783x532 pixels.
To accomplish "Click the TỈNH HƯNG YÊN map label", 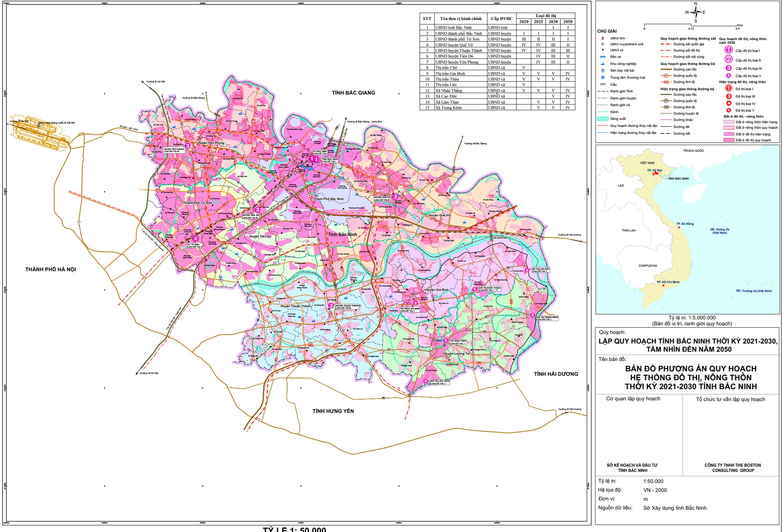I will [x=333, y=411].
